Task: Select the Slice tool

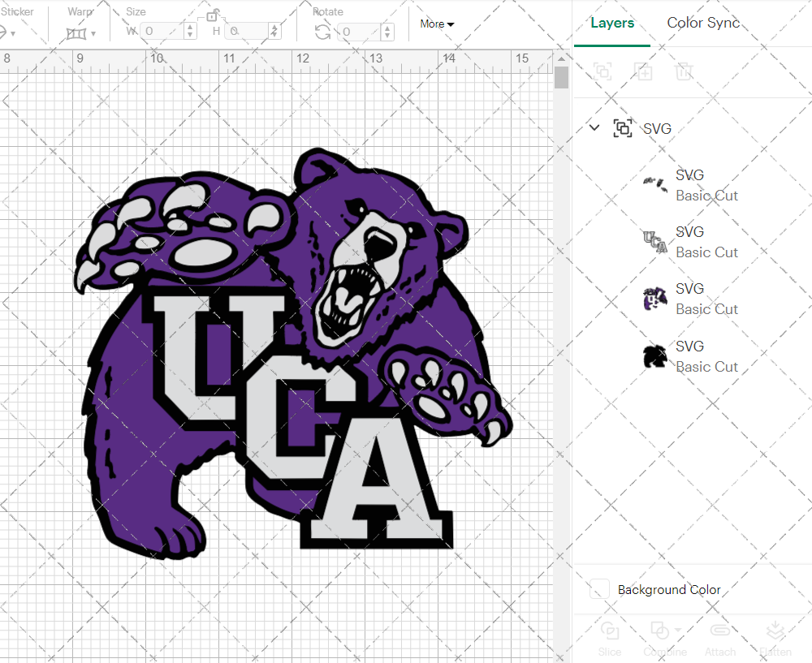Action: tap(610, 638)
